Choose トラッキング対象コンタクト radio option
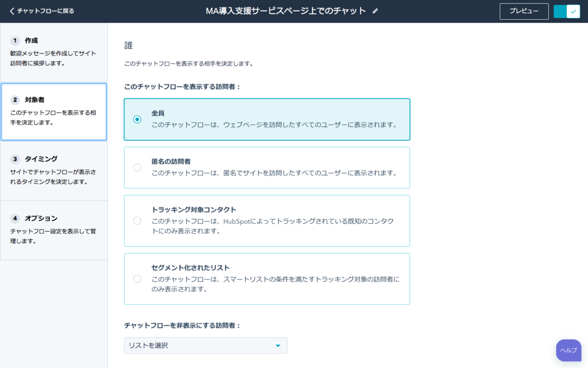Image resolution: width=588 pixels, height=368 pixels. 137,221
